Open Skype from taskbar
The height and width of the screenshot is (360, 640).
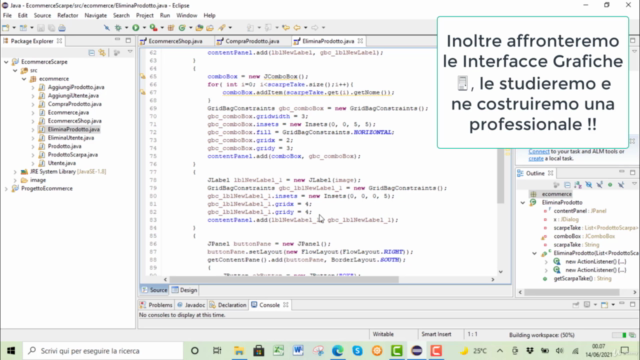[x=358, y=351]
